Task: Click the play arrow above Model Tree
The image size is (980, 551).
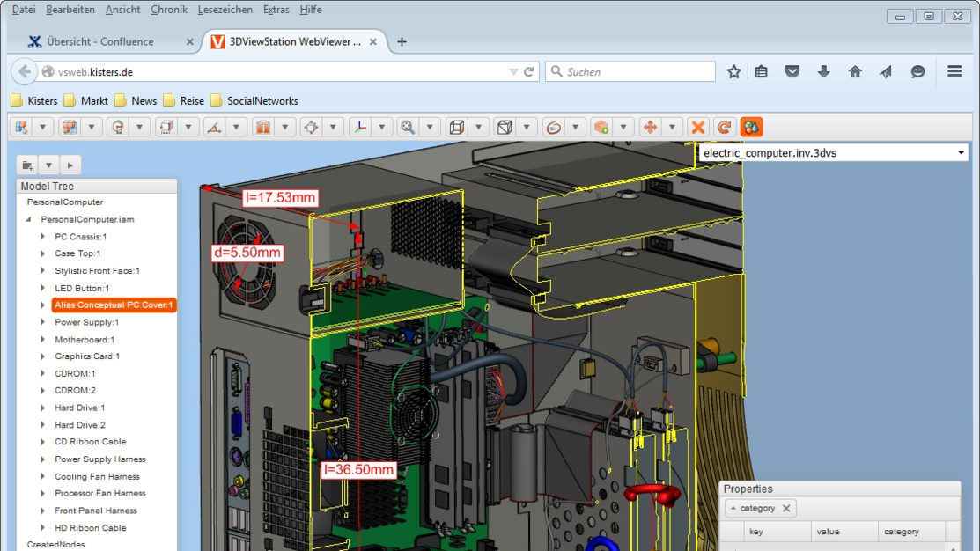Action: [x=70, y=165]
